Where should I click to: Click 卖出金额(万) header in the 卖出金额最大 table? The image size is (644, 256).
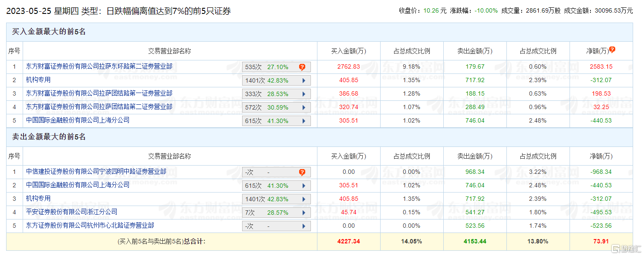475,156
